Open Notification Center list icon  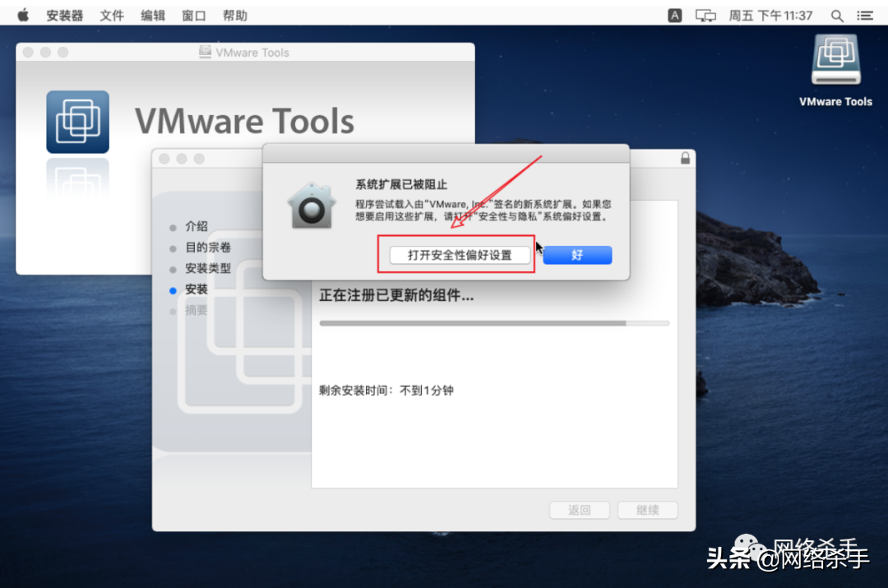click(865, 16)
